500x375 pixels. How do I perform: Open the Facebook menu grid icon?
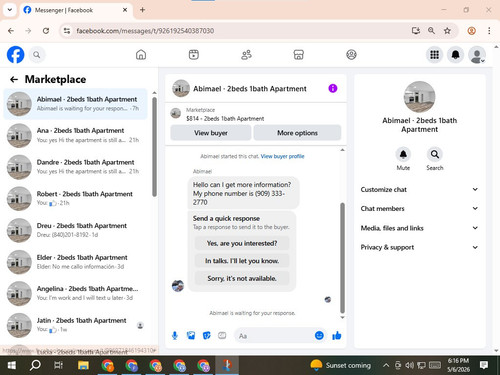point(434,55)
